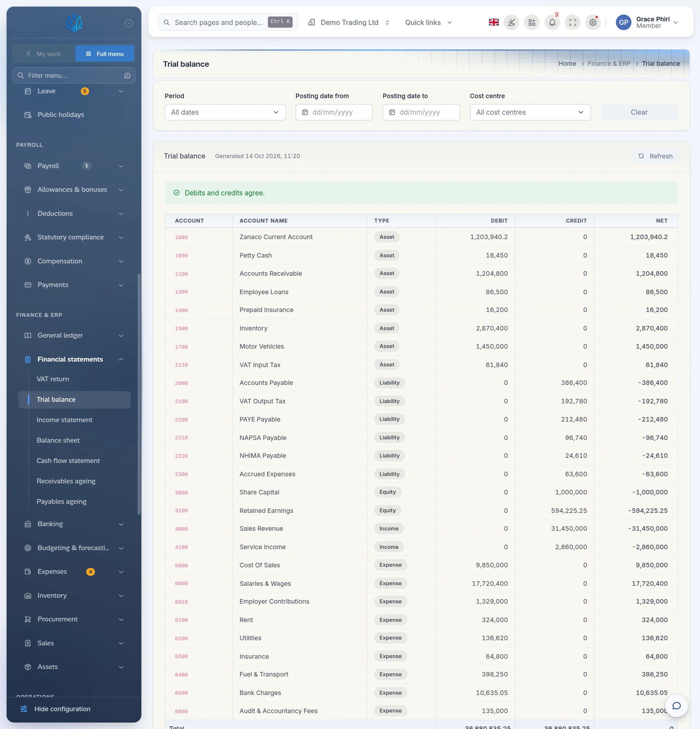The height and width of the screenshot is (729, 700).
Task: Open the Posting date from picker
Action: 334,112
